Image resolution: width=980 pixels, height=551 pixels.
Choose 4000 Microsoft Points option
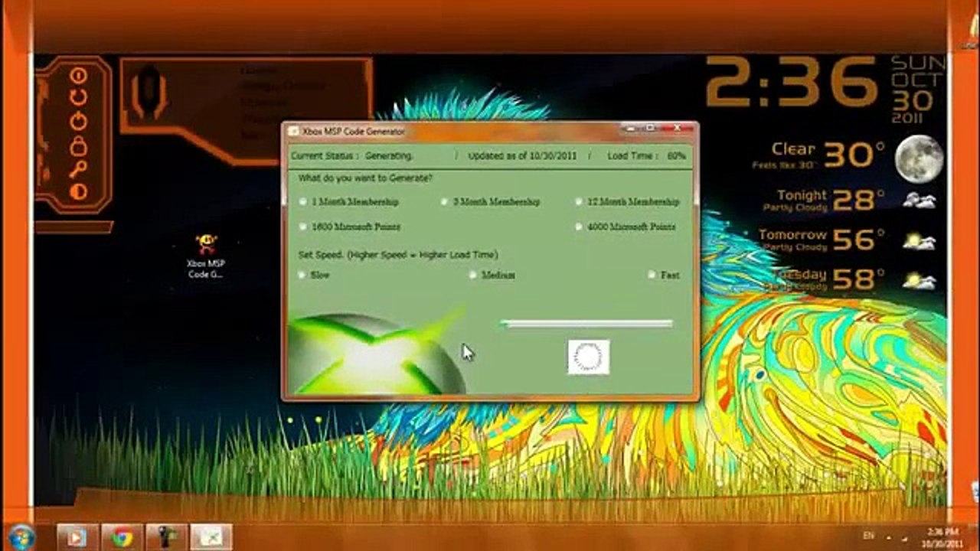(626, 227)
